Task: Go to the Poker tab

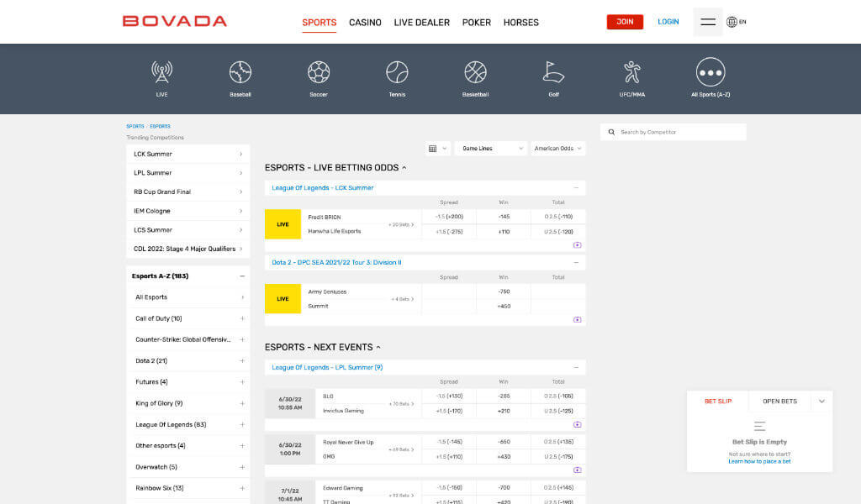Action: click(477, 23)
